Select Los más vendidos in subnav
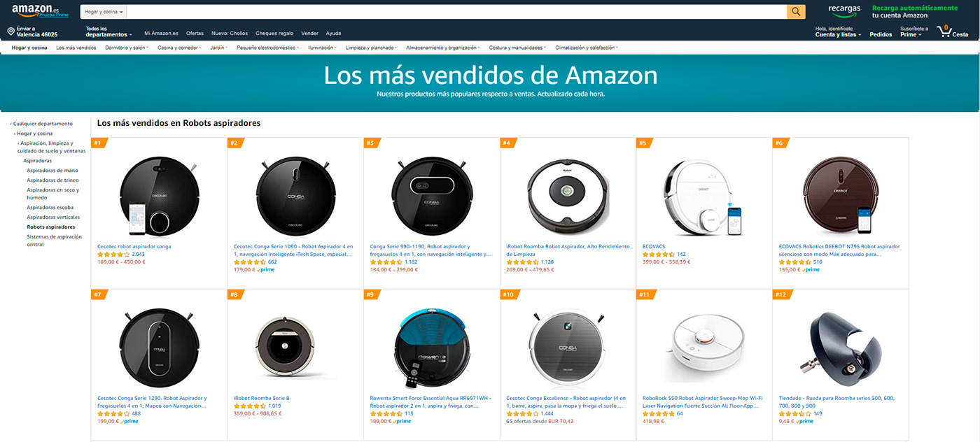 point(76,48)
